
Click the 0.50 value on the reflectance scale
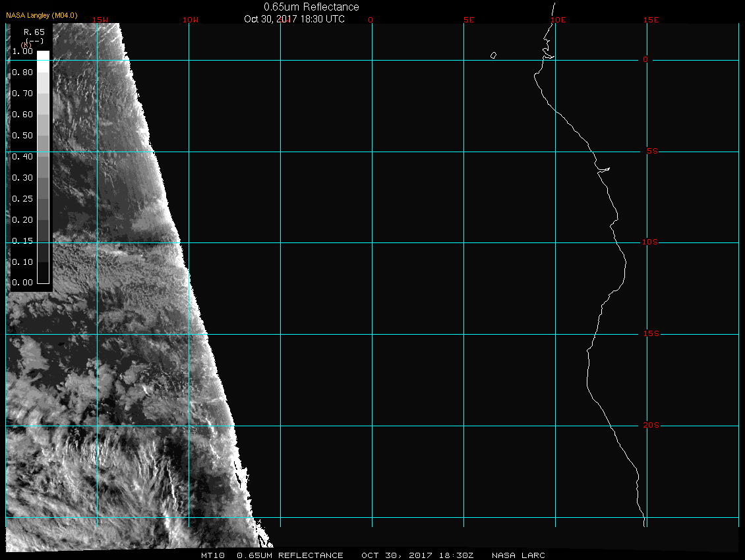click(x=22, y=136)
